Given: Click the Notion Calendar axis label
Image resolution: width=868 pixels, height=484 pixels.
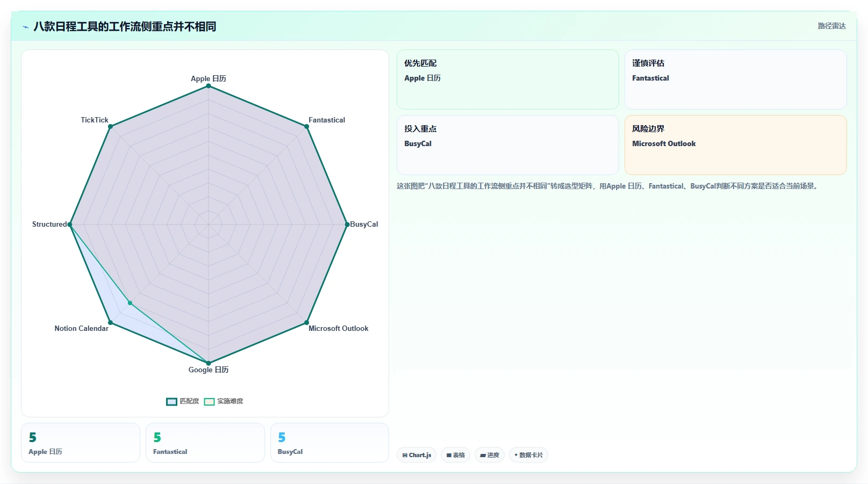Looking at the screenshot, I should coord(81,328).
